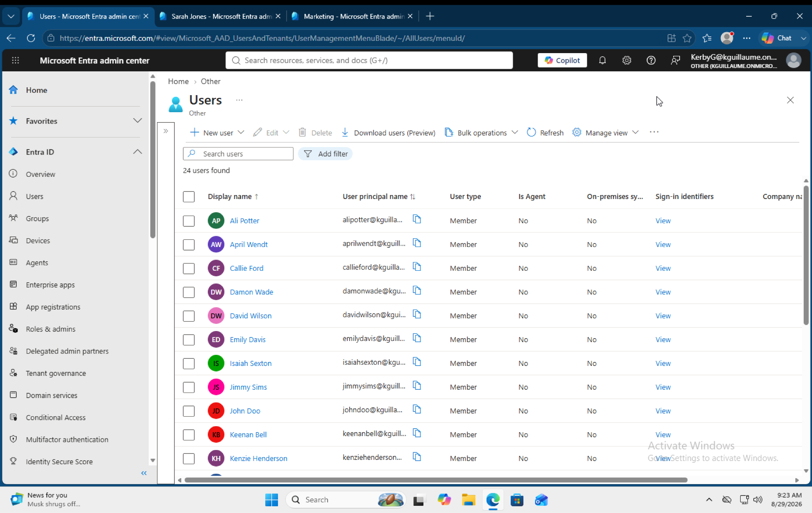The width and height of the screenshot is (812, 513).
Task: Open Damon Wade's user profile
Action: coord(251,292)
